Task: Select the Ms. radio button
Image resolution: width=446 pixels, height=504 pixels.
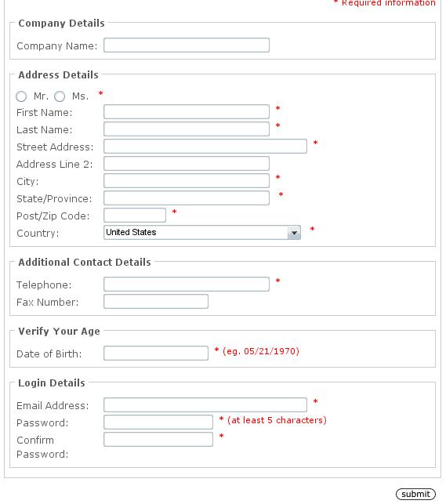Action: point(60,96)
